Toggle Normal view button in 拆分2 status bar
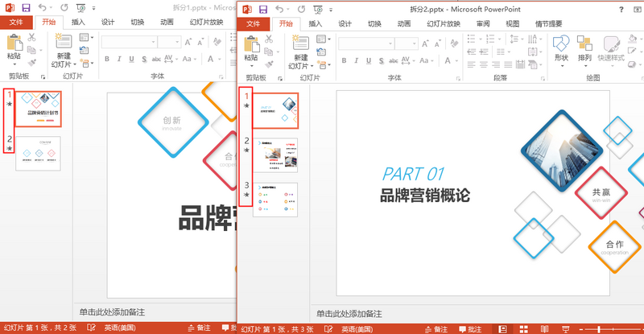This screenshot has width=644, height=334. (502, 328)
